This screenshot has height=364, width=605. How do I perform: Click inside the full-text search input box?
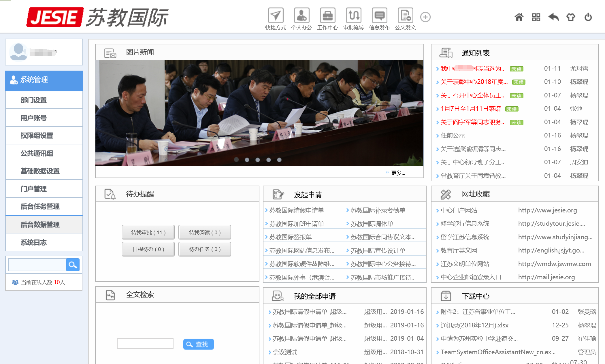(x=145, y=344)
